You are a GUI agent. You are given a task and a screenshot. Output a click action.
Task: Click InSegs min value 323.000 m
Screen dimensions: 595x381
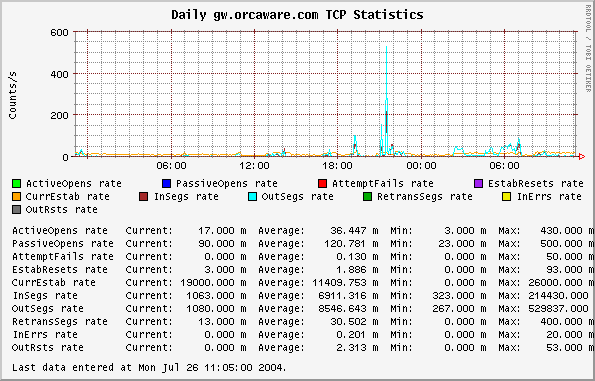pyautogui.click(x=459, y=296)
